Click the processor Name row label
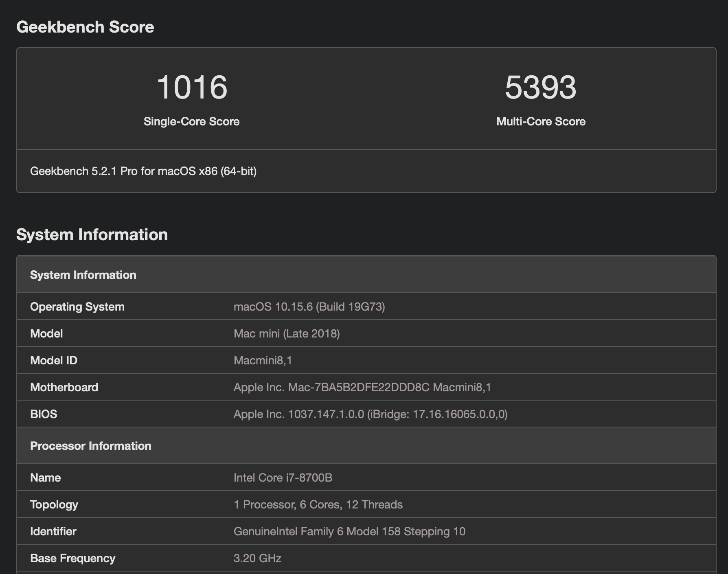The height and width of the screenshot is (574, 728). pyautogui.click(x=46, y=478)
